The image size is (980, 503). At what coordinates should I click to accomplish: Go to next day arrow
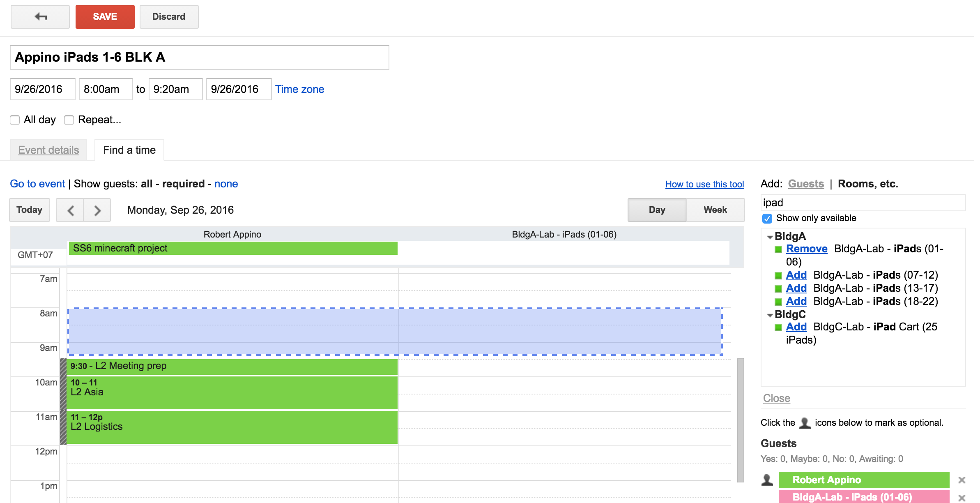point(97,210)
